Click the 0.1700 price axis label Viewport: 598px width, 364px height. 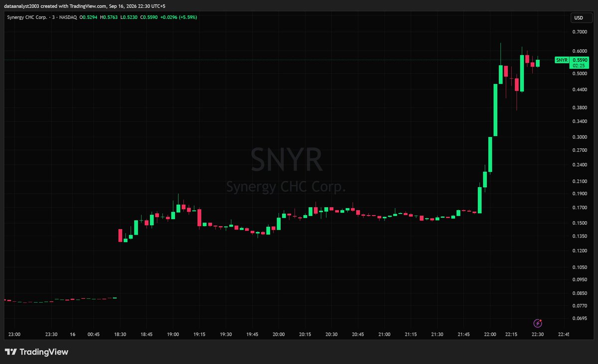[x=580, y=208]
